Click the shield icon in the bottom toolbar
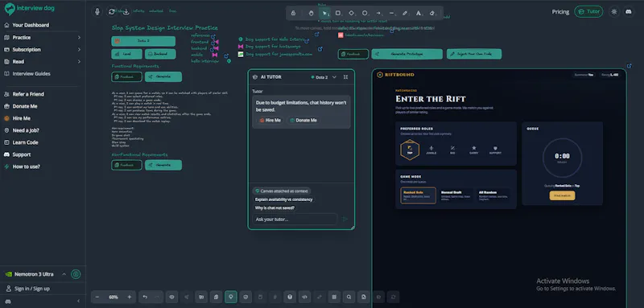The image size is (644, 308). pyautogui.click(x=246, y=297)
